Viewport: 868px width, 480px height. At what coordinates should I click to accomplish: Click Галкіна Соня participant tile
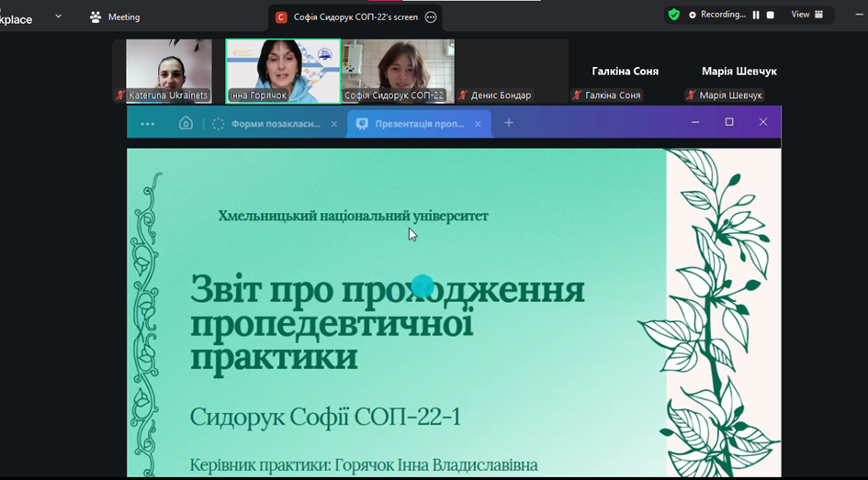(626, 71)
